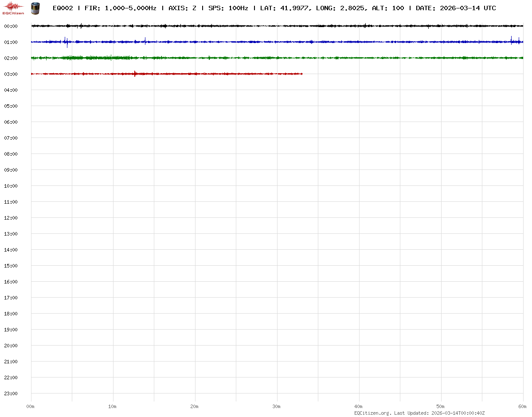
Task: Click the 30m tick on the time axis
Action: (277, 406)
